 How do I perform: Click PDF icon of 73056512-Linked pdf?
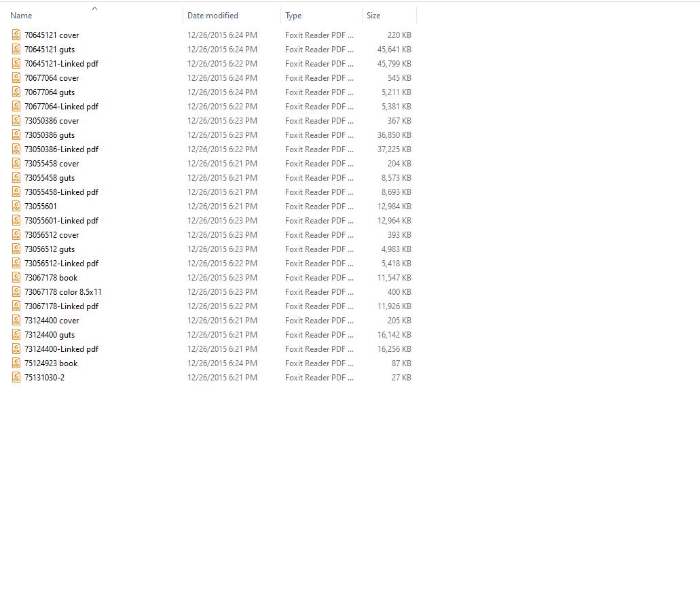click(16, 264)
